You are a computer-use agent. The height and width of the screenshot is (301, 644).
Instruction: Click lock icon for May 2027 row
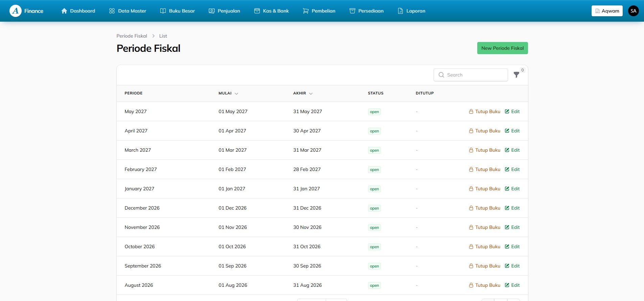[x=471, y=111]
